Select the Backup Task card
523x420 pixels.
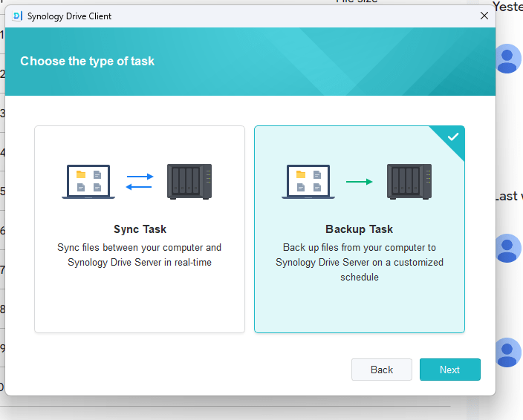click(x=360, y=229)
